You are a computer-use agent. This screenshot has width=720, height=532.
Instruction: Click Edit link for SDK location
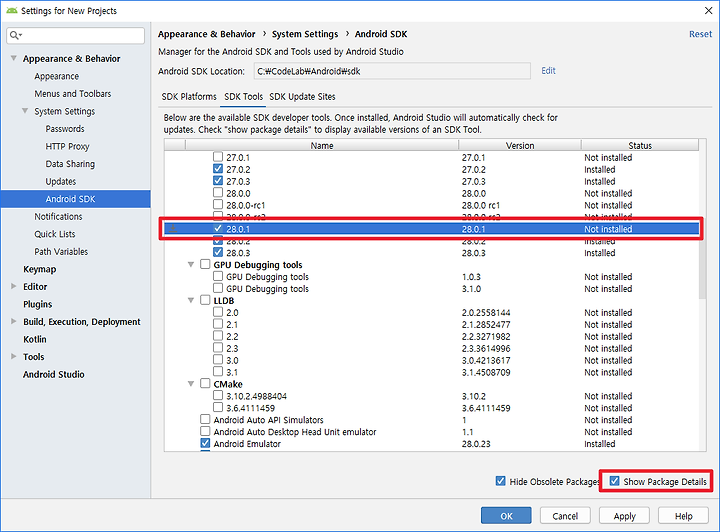(548, 71)
